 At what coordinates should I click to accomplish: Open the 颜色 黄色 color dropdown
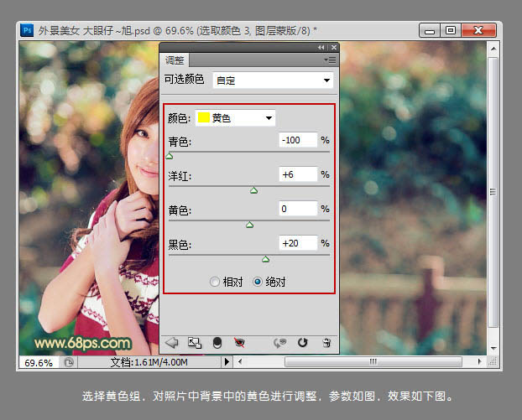tap(235, 117)
